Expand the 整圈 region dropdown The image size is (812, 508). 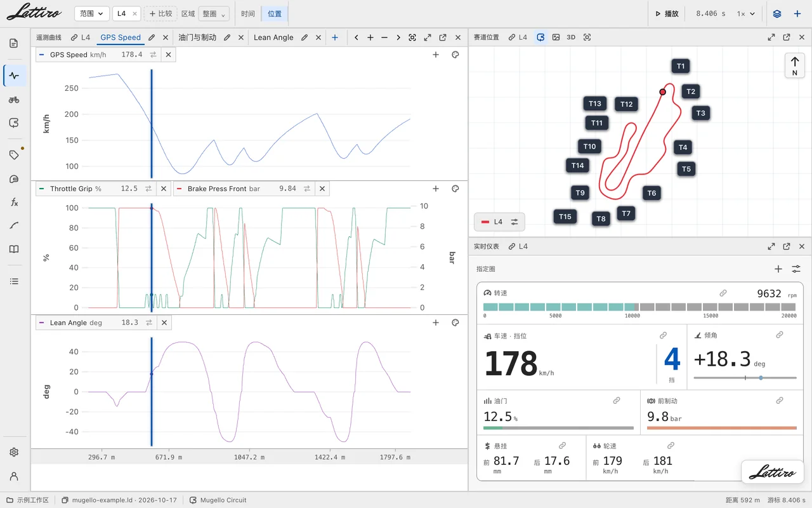coord(214,13)
